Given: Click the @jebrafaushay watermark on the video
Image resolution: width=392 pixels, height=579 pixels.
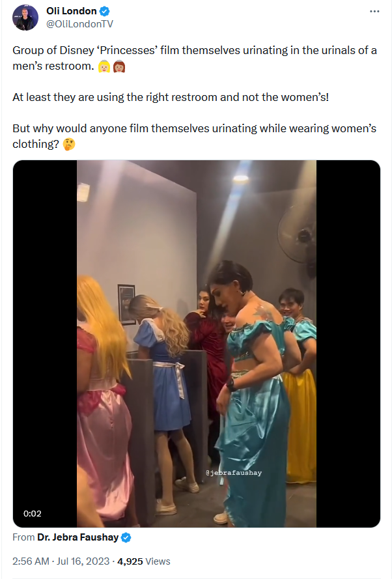Looking at the screenshot, I should coord(234,473).
